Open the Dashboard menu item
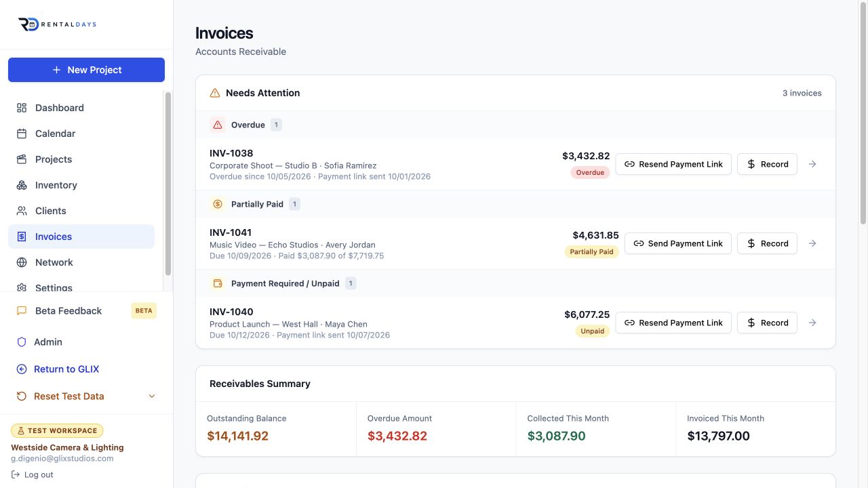Image resolution: width=868 pixels, height=488 pixels. coord(81,108)
